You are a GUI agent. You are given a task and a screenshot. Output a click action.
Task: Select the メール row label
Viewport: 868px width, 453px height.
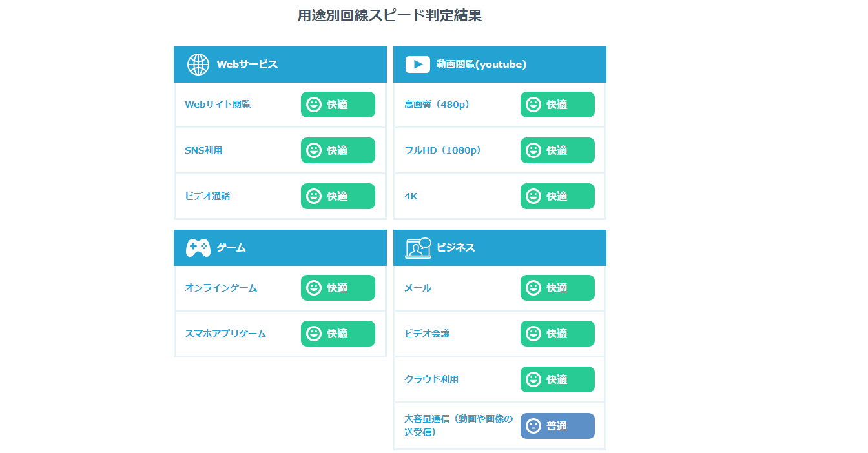[418, 288]
